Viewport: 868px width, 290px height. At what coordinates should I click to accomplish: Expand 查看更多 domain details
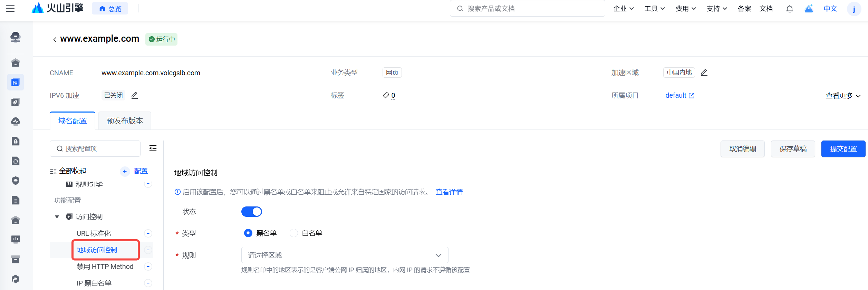pyautogui.click(x=843, y=96)
